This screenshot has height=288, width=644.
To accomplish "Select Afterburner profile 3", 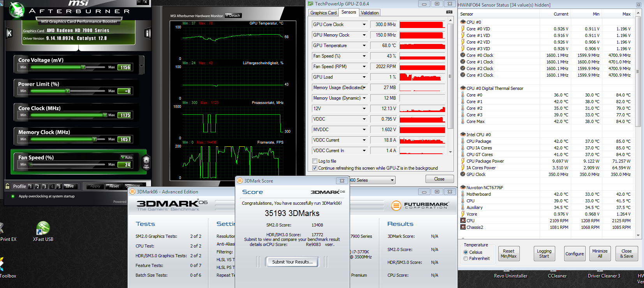I will tap(44, 186).
